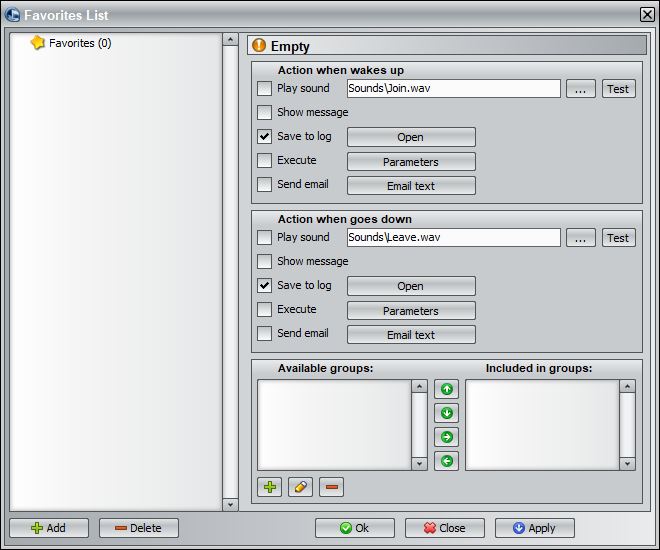Browse for wake-up sound file with ... button

point(581,89)
